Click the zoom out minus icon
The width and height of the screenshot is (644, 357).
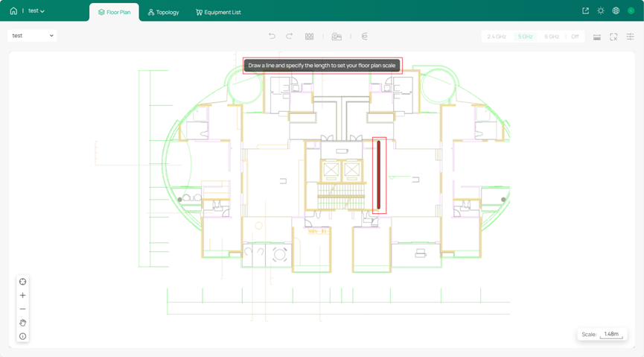tap(22, 309)
